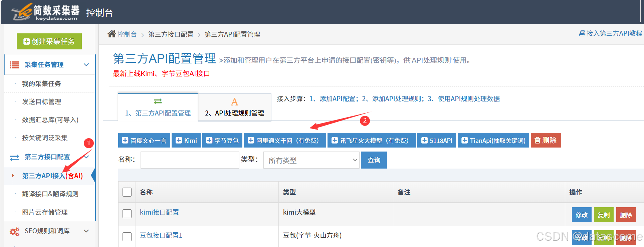Click 删除 for kimi接口配置 row
This screenshot has width=644, height=247.
tap(626, 215)
